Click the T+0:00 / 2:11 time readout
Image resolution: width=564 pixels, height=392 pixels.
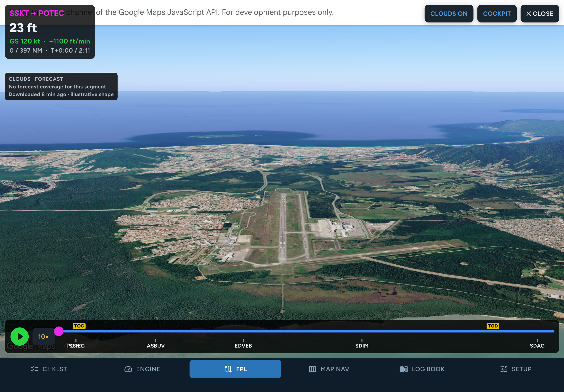tap(70, 50)
